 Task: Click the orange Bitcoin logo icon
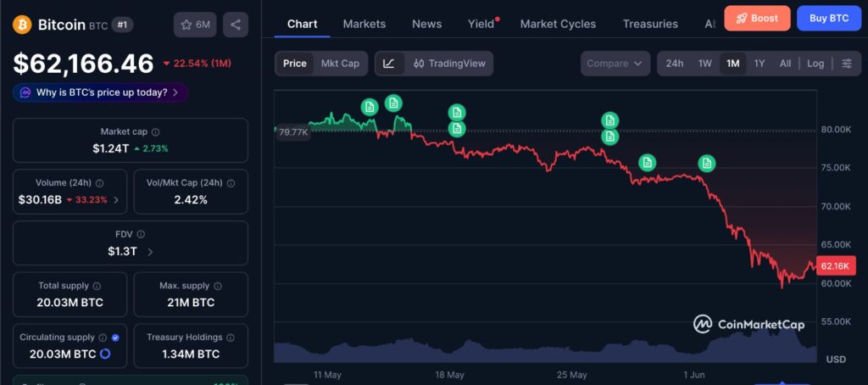pyautogui.click(x=23, y=25)
